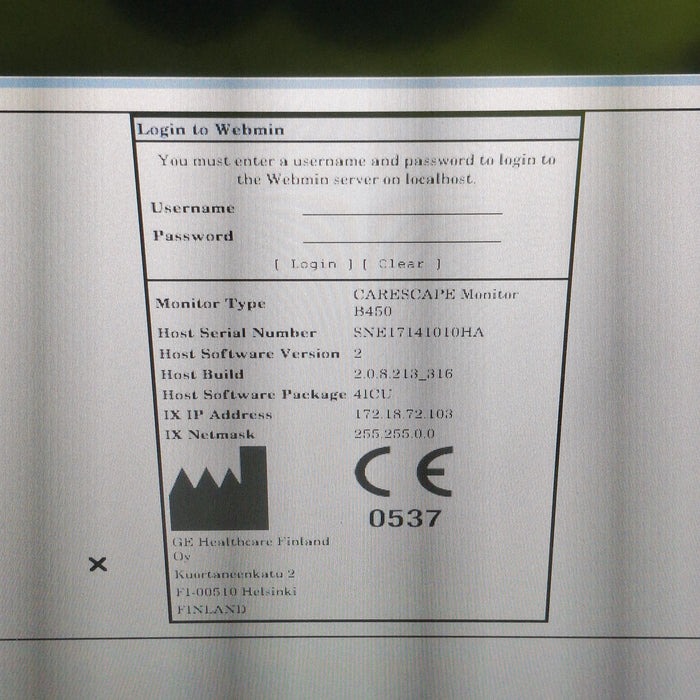This screenshot has height=700, width=700.
Task: Click the 'Host Serial Number' label
Action: click(237, 333)
